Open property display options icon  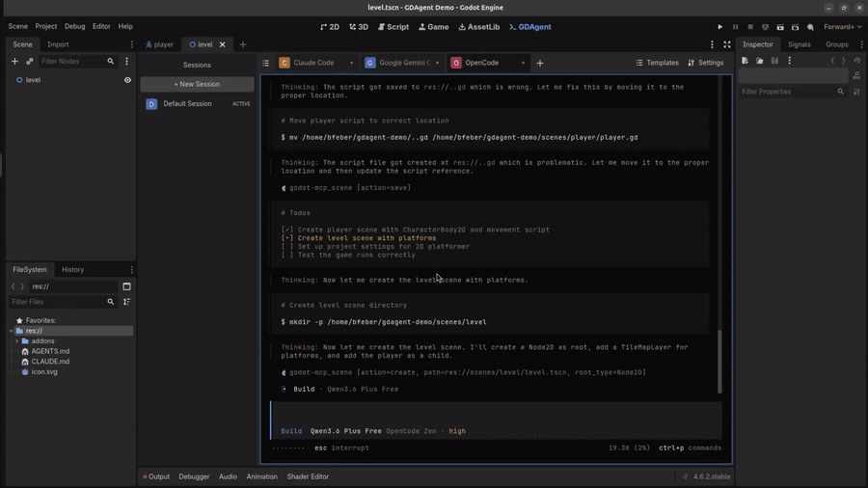[857, 92]
